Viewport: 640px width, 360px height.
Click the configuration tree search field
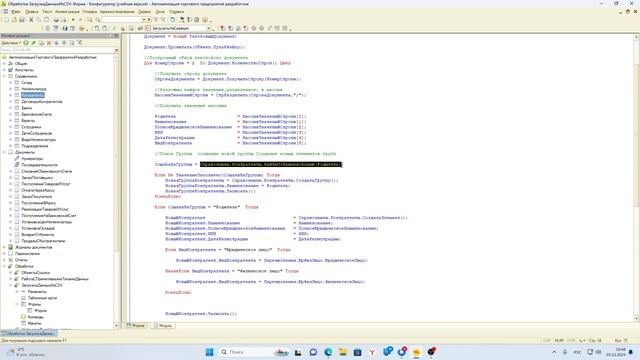click(57, 50)
